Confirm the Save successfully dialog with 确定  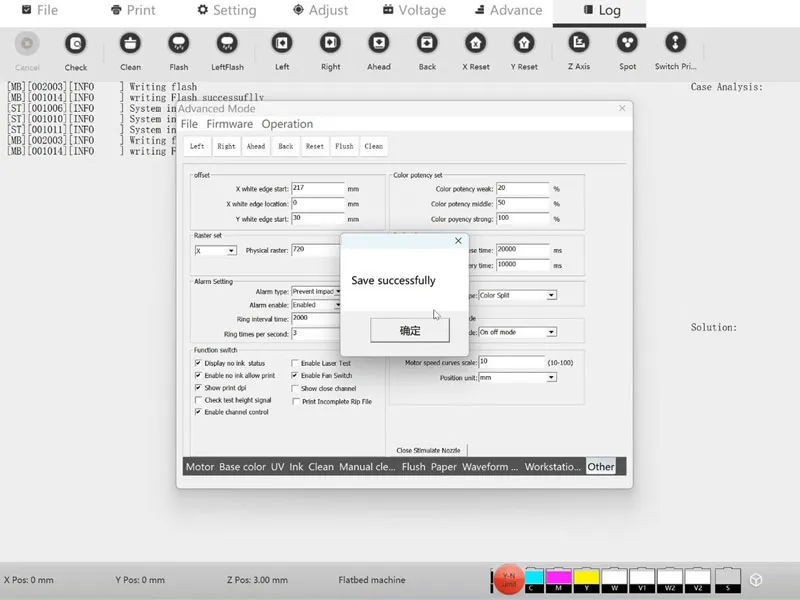[410, 330]
